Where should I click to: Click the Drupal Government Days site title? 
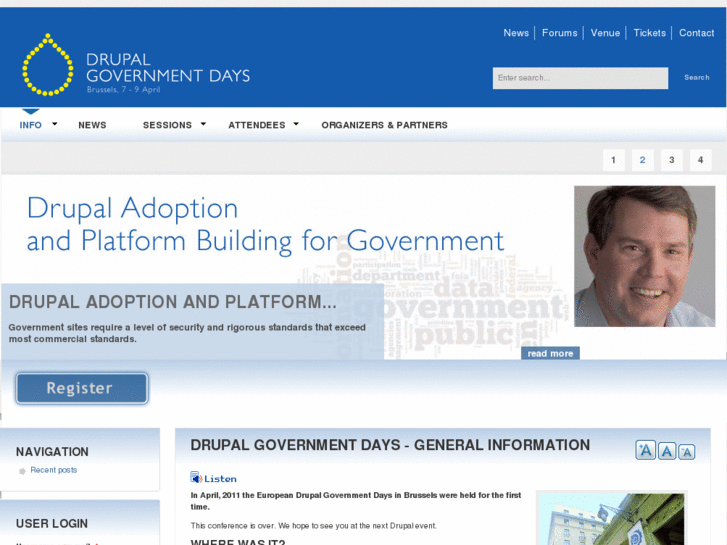point(168,68)
